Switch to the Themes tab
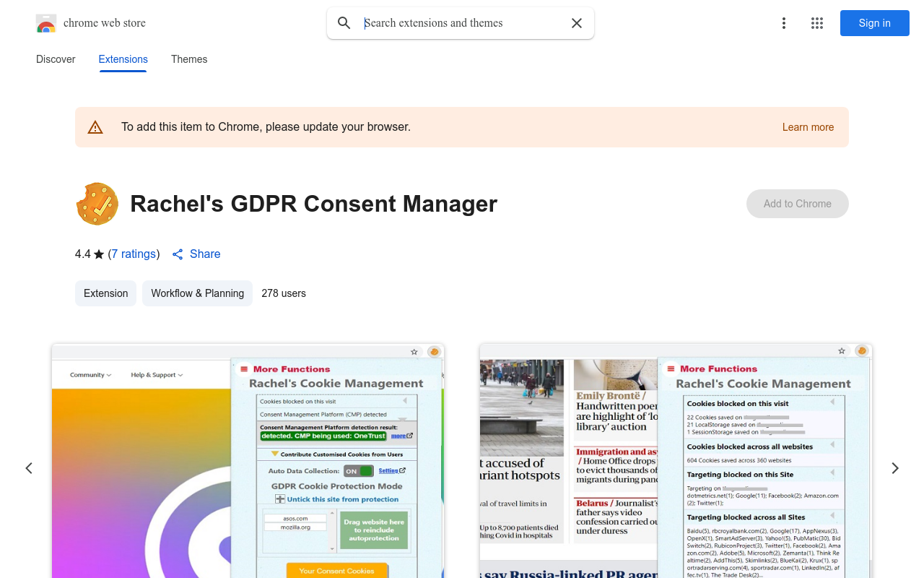 click(x=189, y=59)
